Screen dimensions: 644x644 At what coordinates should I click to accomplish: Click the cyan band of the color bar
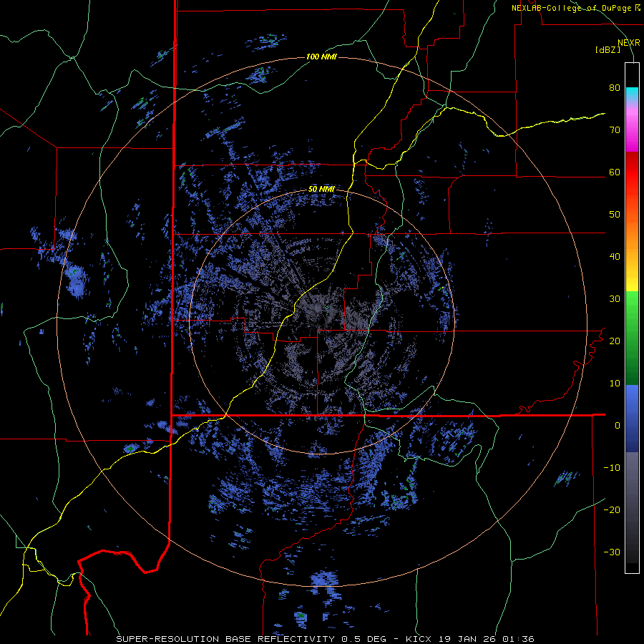tap(632, 92)
